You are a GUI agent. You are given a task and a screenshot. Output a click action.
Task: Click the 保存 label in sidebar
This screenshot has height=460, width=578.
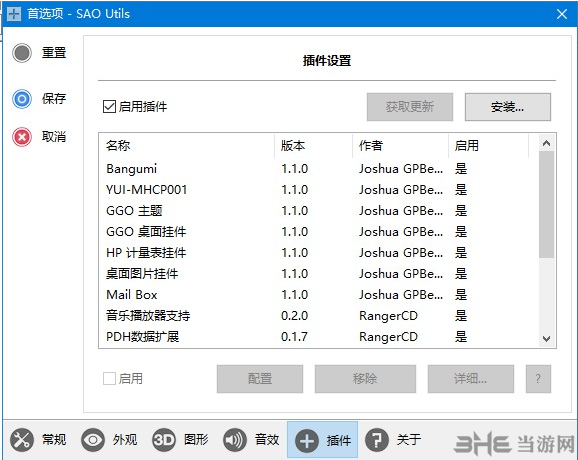(x=54, y=99)
